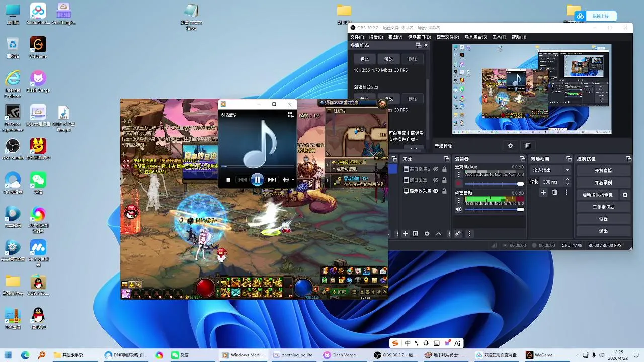Open selected source properties gear in sources toolbar
The width and height of the screenshot is (644, 362).
tap(427, 234)
